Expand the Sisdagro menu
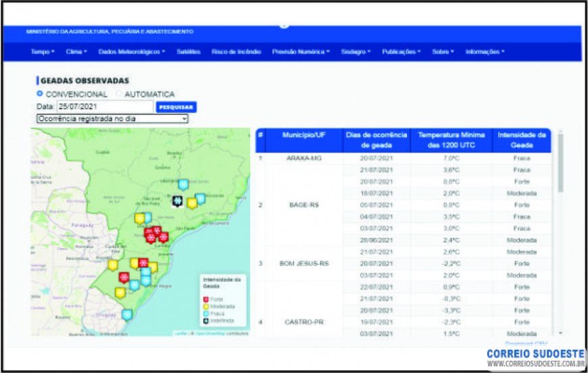Screen dimensions: 588x373 click(356, 52)
